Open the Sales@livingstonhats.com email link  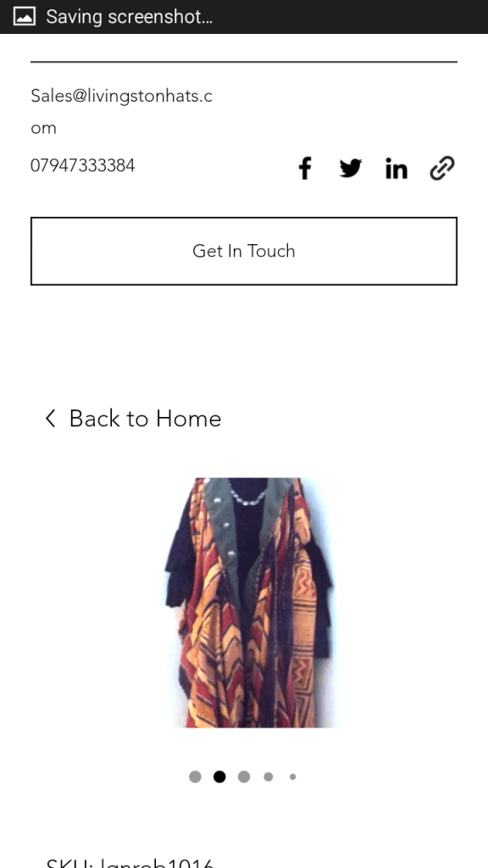[x=121, y=112]
